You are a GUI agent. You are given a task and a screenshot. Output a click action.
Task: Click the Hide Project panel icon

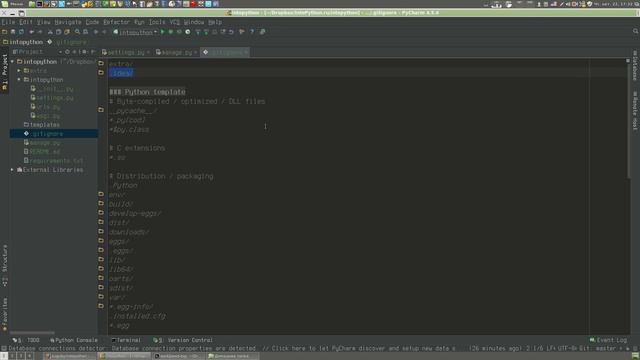click(93, 52)
